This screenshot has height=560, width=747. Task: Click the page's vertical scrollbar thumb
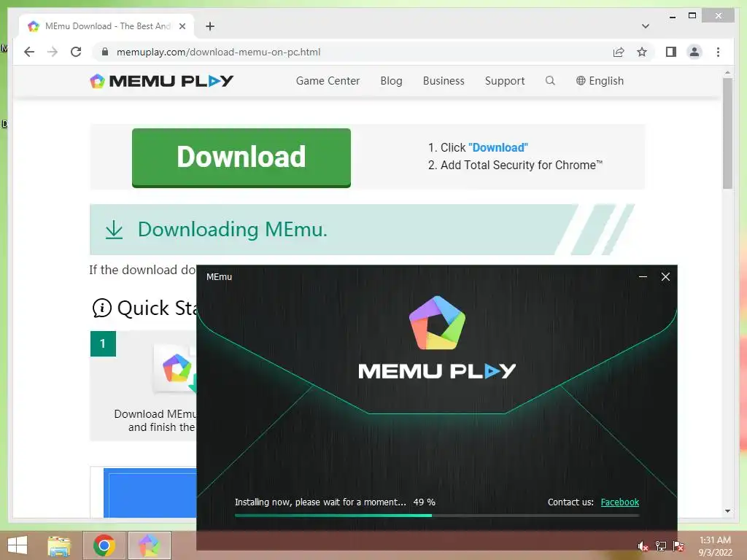coord(727,133)
